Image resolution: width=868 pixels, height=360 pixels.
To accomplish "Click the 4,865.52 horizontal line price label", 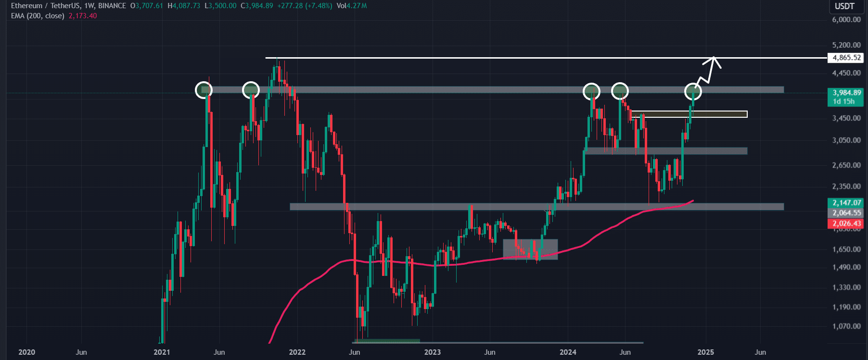I will click(845, 58).
